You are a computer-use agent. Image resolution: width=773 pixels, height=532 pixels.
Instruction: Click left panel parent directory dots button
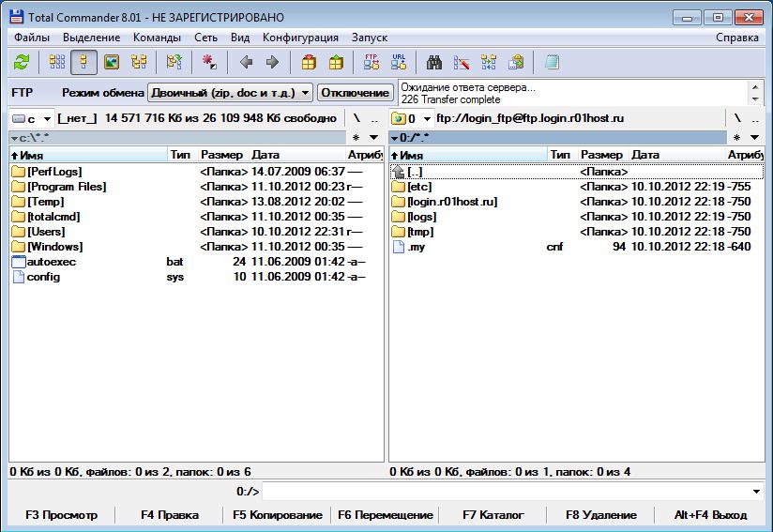(x=374, y=118)
